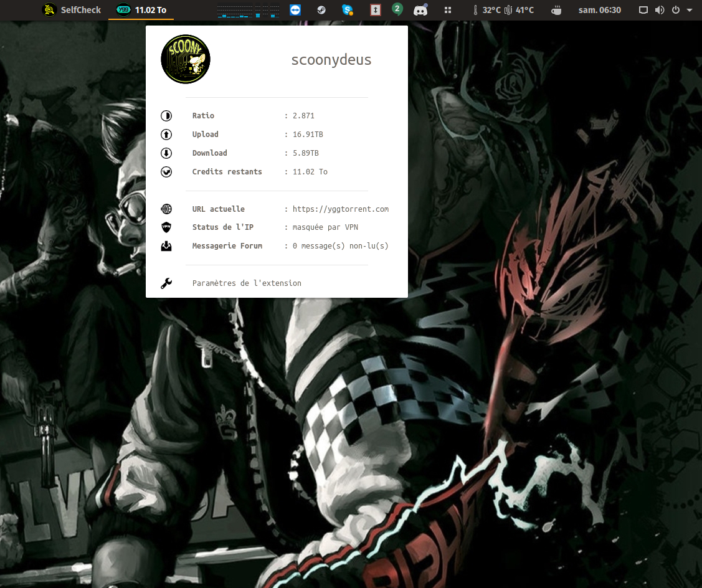Click the 0 message(s) non-lu(s) text
Viewport: 702px width, 588px height.
click(x=340, y=246)
